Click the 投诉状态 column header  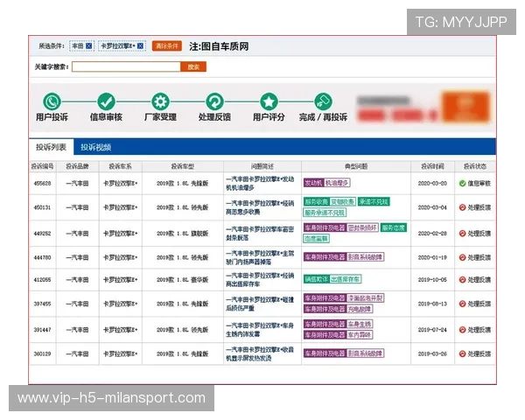[475, 166]
